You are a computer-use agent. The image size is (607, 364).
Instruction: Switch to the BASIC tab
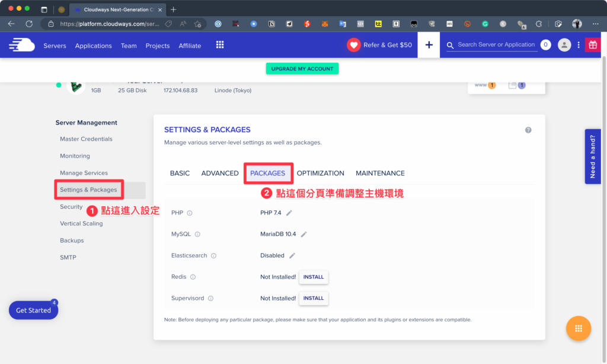[180, 173]
